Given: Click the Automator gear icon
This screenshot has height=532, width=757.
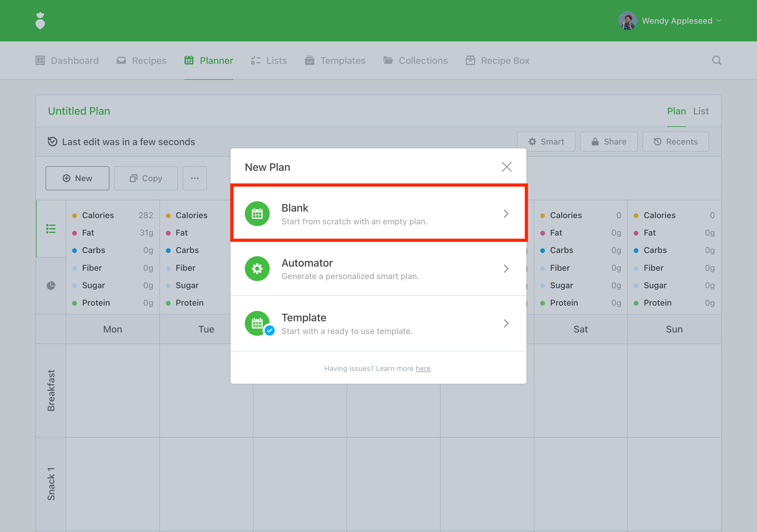Looking at the screenshot, I should pyautogui.click(x=257, y=269).
